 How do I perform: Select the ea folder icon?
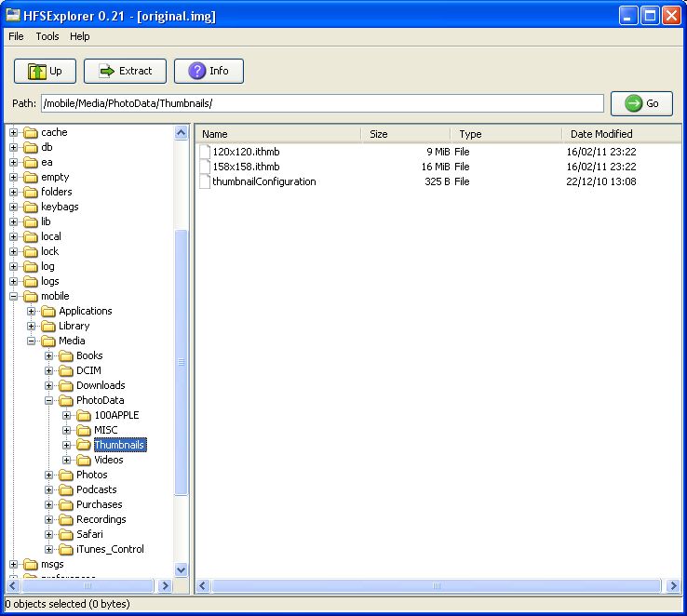pyautogui.click(x=31, y=163)
